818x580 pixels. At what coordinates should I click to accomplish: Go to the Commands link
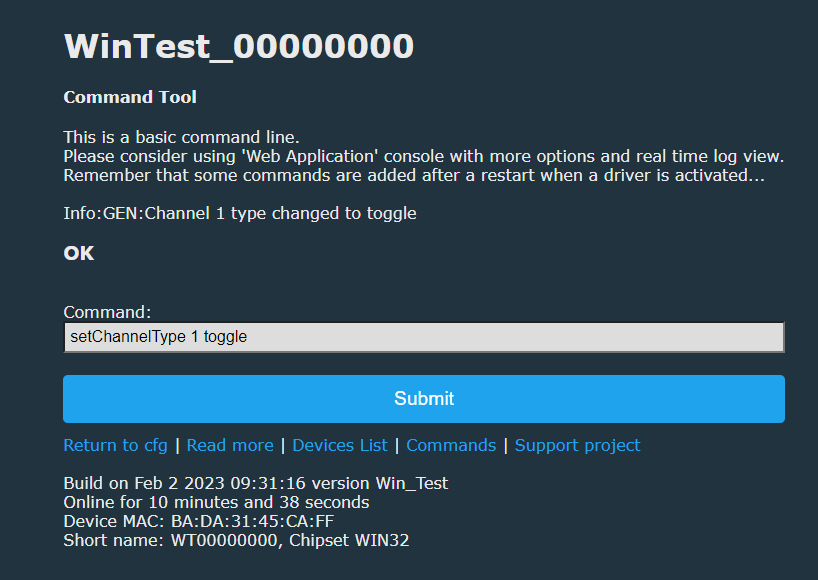click(x=451, y=445)
